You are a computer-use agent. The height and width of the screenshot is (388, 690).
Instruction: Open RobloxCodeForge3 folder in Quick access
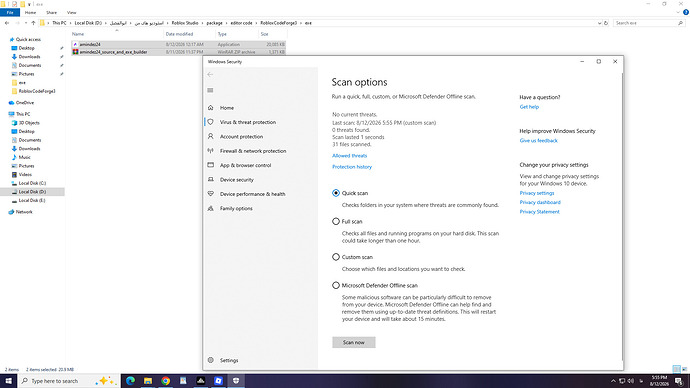[37, 91]
